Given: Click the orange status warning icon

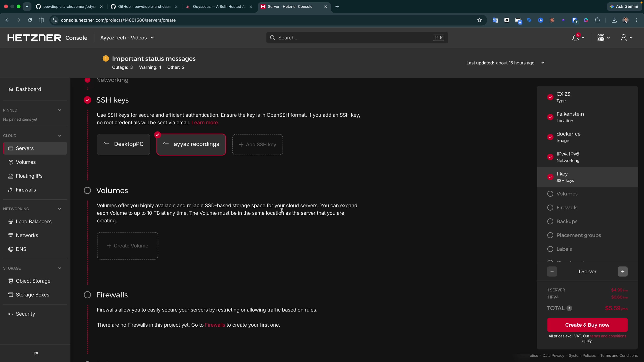Looking at the screenshot, I should click(106, 59).
